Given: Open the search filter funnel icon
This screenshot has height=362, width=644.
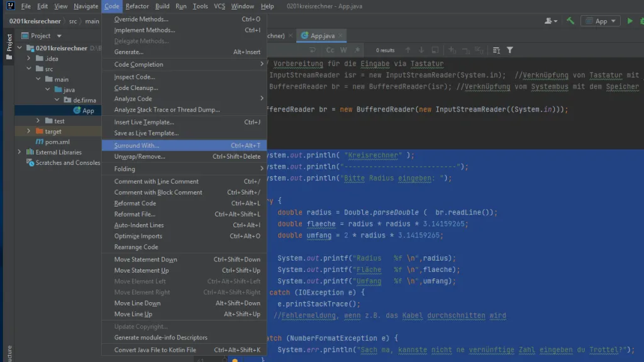Looking at the screenshot, I should 509,50.
